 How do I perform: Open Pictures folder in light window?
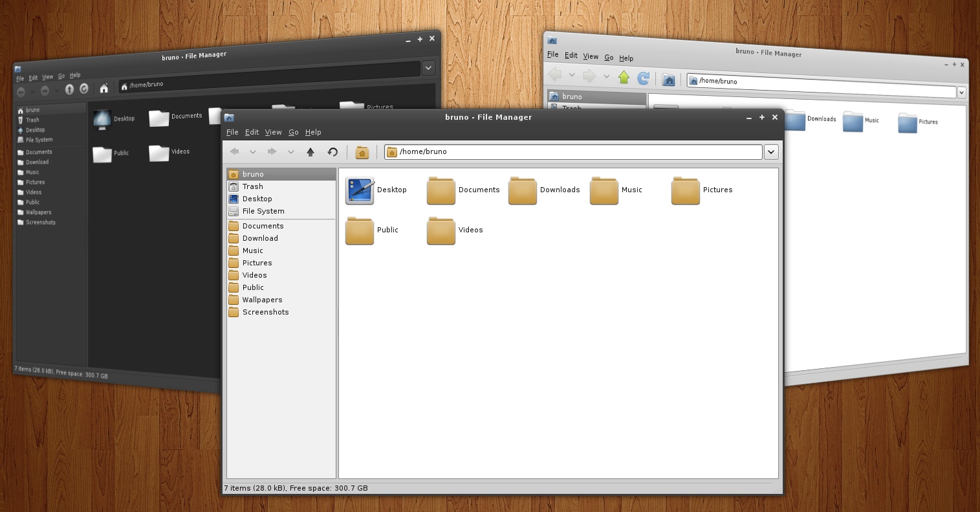[908, 122]
